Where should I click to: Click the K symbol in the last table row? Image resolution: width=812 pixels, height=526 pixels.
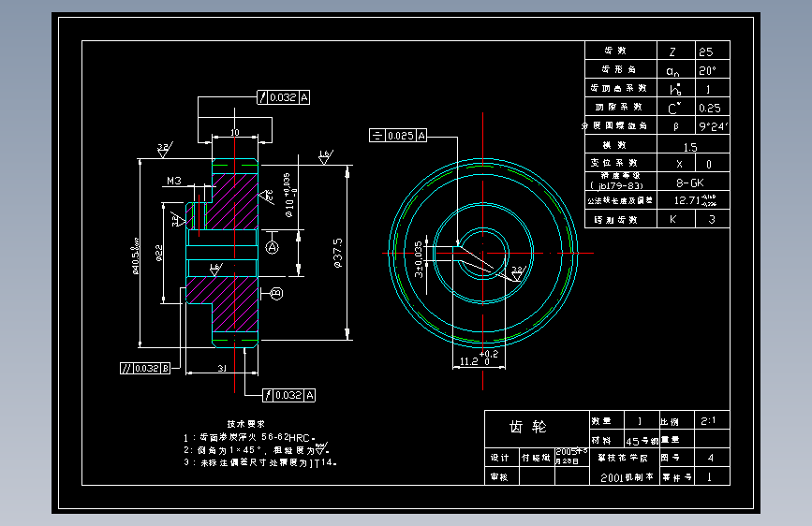tap(672, 219)
